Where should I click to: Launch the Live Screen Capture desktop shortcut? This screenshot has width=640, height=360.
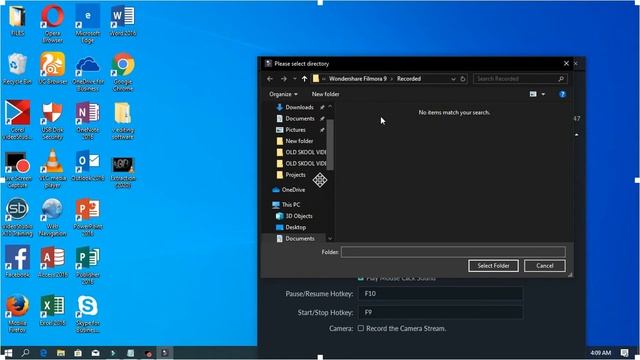tap(17, 169)
